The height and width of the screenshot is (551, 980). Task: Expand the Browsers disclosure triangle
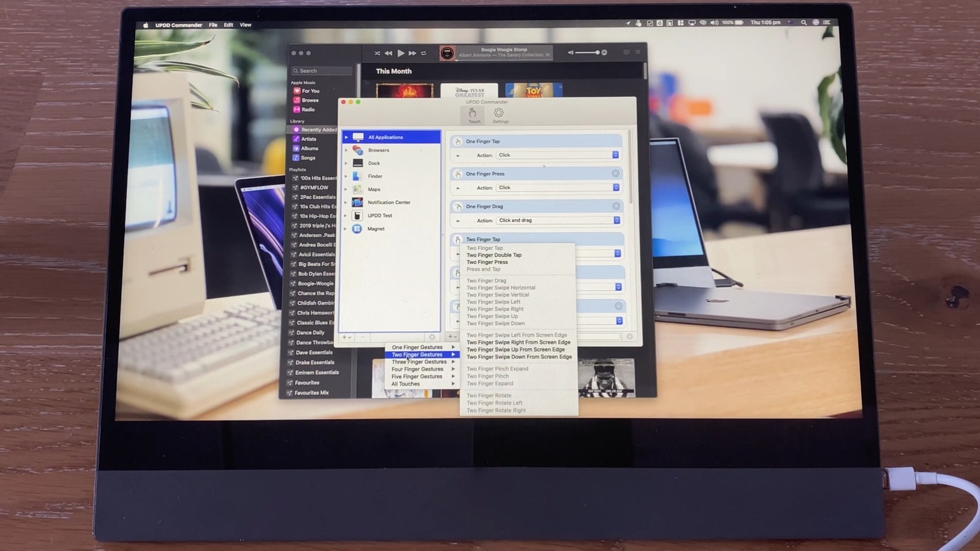tap(346, 150)
